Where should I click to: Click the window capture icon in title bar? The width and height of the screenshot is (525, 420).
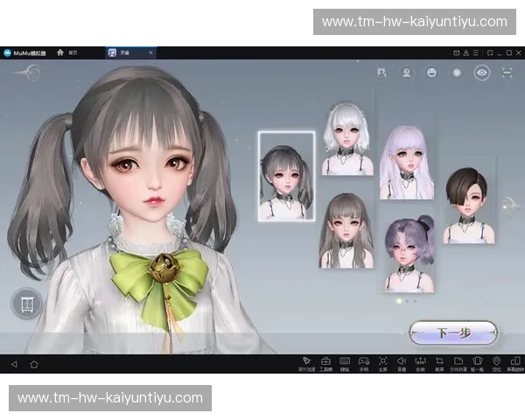[490, 52]
